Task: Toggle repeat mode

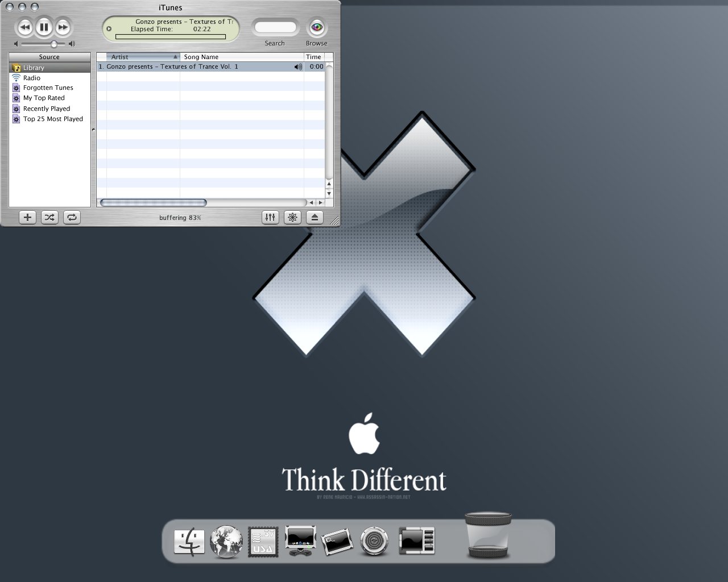Action: point(72,217)
